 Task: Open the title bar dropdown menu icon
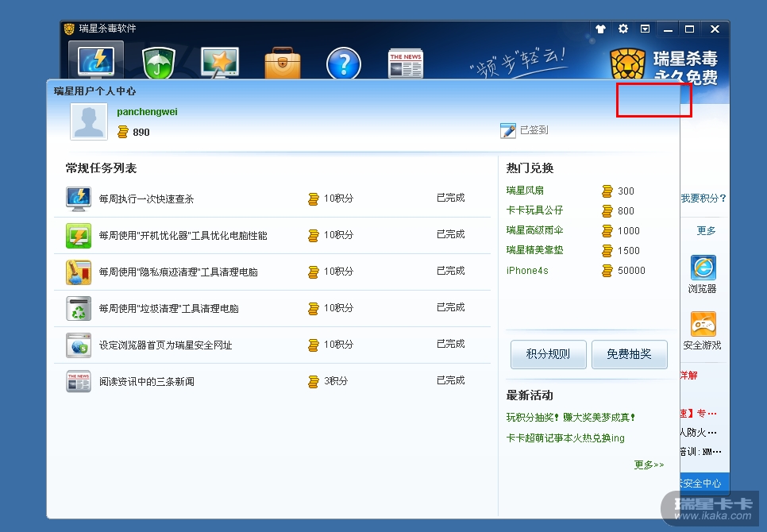click(x=646, y=29)
